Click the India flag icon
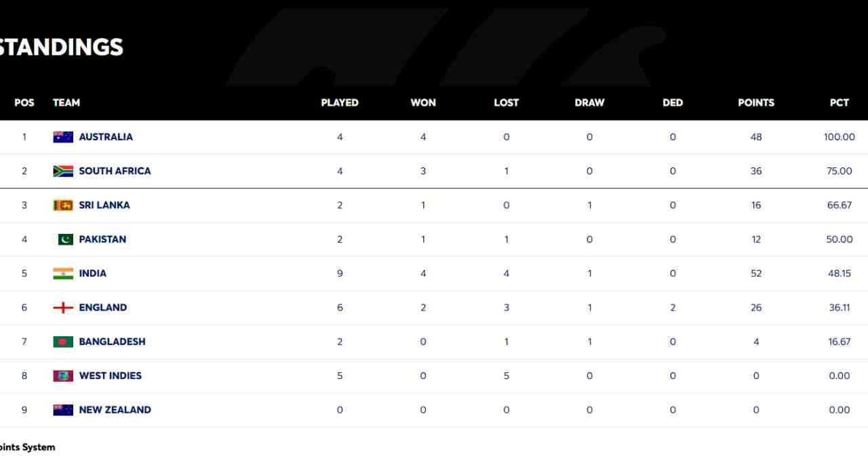The width and height of the screenshot is (868, 461). pos(63,273)
